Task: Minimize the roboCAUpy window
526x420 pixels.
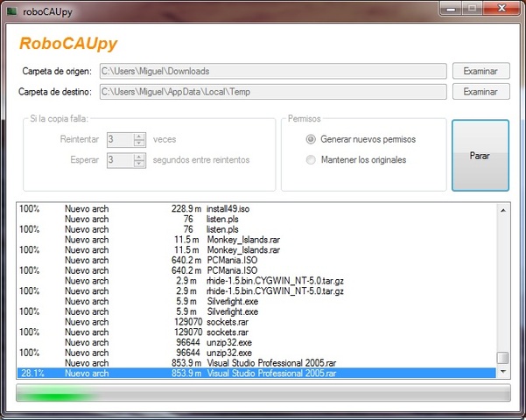Action: 451,9
